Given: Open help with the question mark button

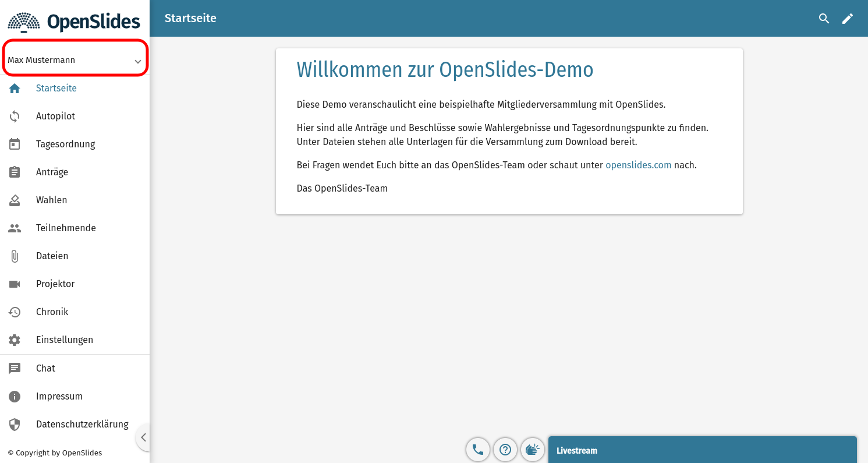Looking at the screenshot, I should 505,450.
